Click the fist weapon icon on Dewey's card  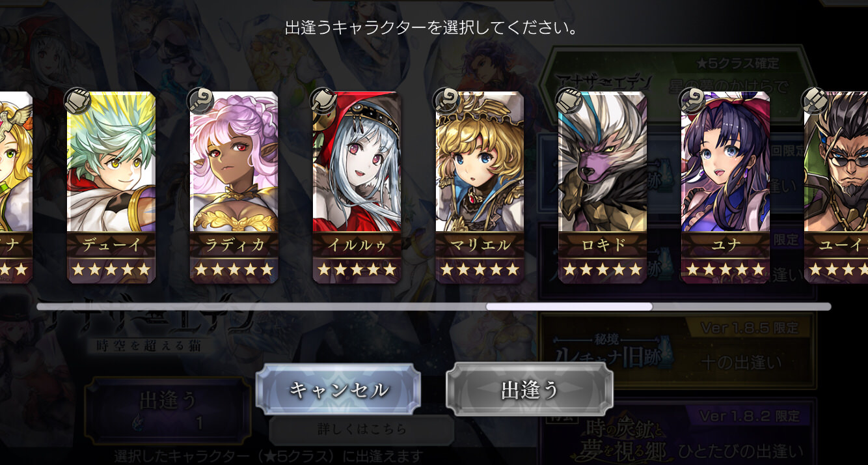(x=77, y=100)
